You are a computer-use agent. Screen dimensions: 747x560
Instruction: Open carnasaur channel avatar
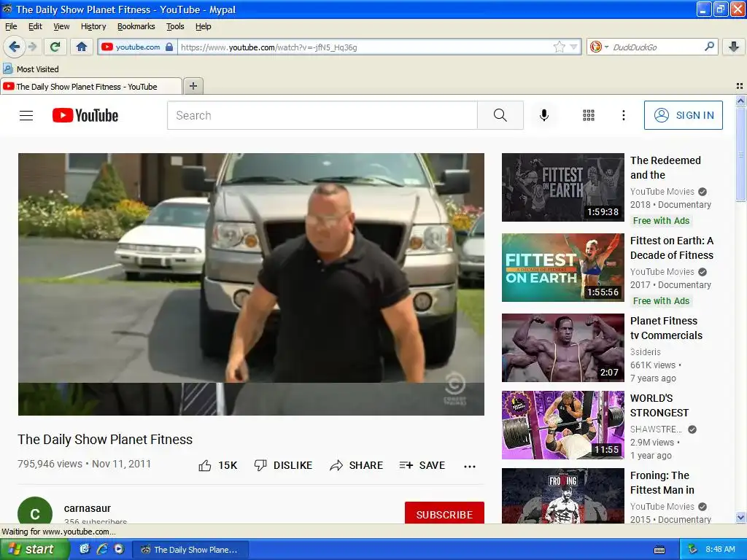coord(35,510)
